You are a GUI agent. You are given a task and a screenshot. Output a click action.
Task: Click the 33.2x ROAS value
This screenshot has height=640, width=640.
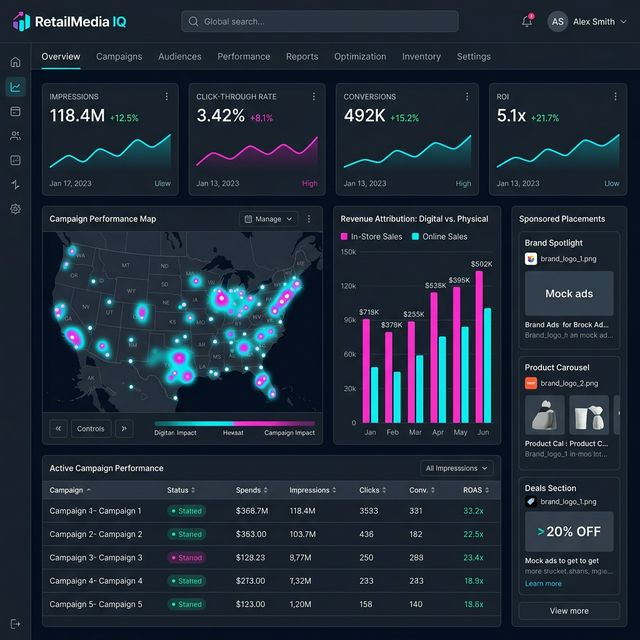coord(473,511)
